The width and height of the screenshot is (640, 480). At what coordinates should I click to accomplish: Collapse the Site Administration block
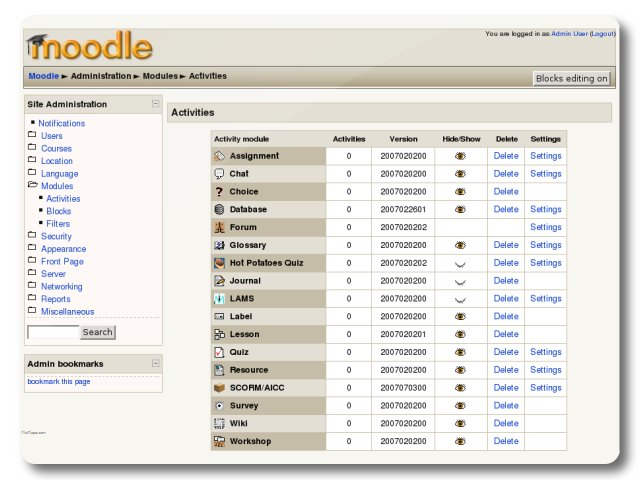pos(156,104)
